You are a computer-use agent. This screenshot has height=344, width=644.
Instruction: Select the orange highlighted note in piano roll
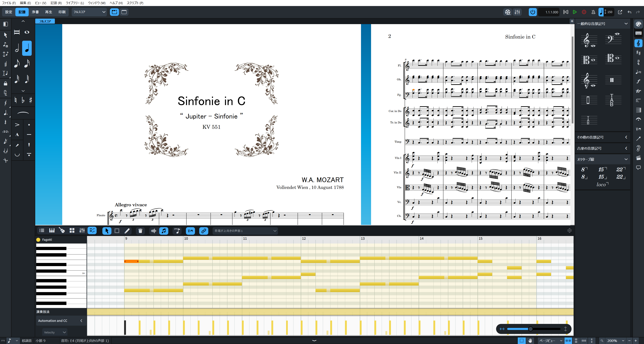131,261
